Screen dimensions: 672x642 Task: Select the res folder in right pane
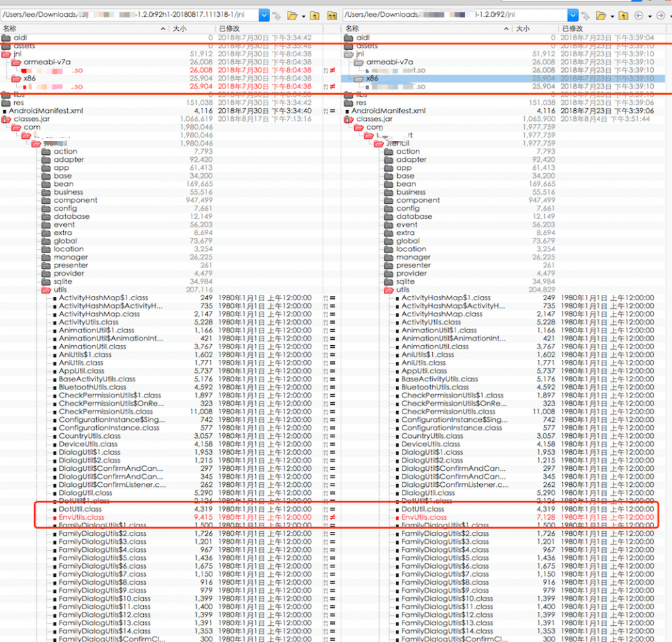pos(361,103)
